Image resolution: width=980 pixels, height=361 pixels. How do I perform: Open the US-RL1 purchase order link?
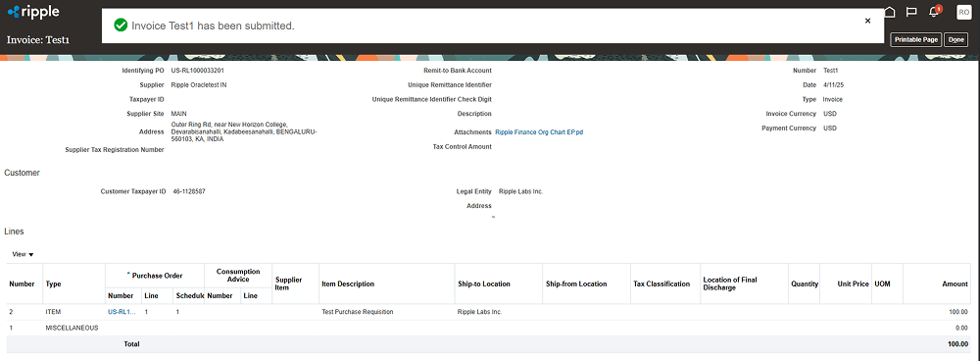coord(122,312)
